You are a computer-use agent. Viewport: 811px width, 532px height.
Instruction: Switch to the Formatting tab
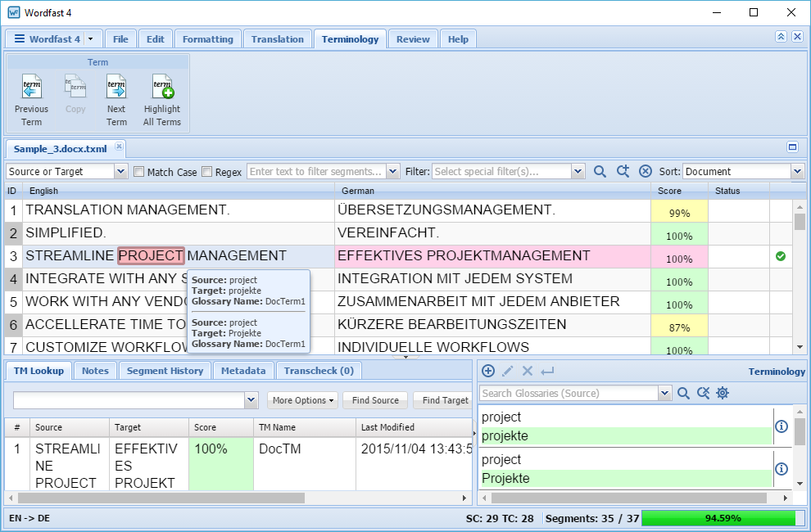coord(208,39)
